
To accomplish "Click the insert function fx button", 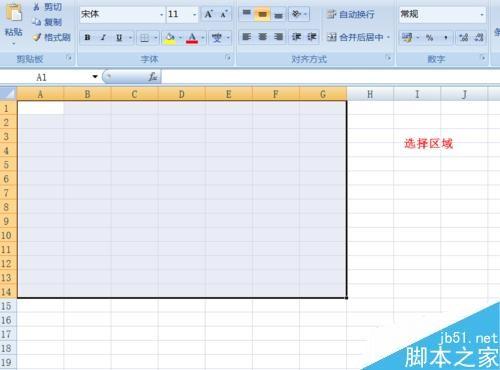I will pyautogui.click(x=153, y=77).
